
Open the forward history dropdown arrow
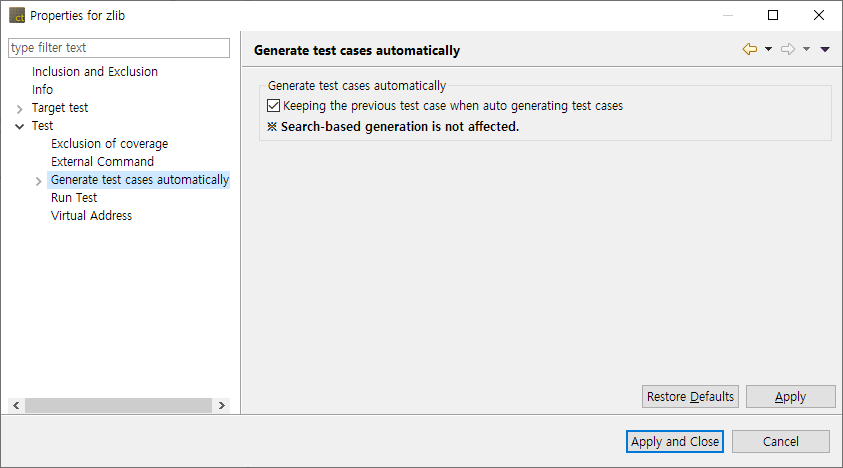(x=806, y=49)
